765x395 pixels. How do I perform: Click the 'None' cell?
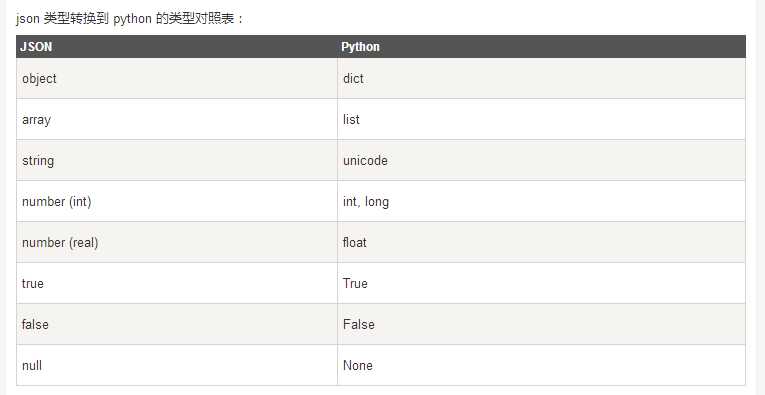[x=541, y=365]
